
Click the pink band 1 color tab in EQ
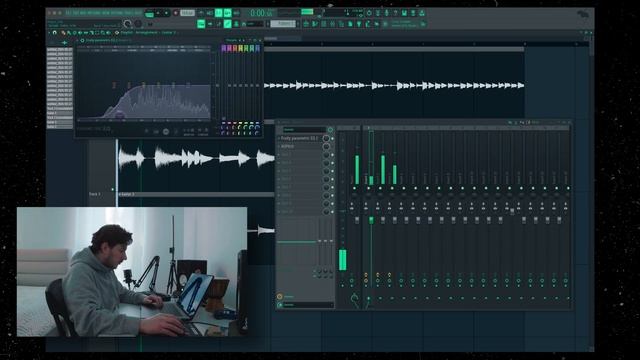pos(224,48)
